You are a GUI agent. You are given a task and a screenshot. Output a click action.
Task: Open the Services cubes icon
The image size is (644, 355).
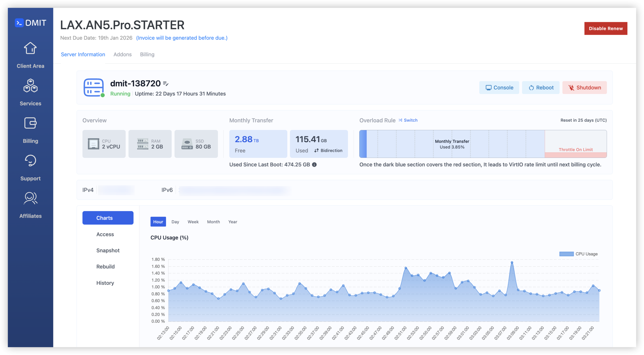pyautogui.click(x=30, y=86)
